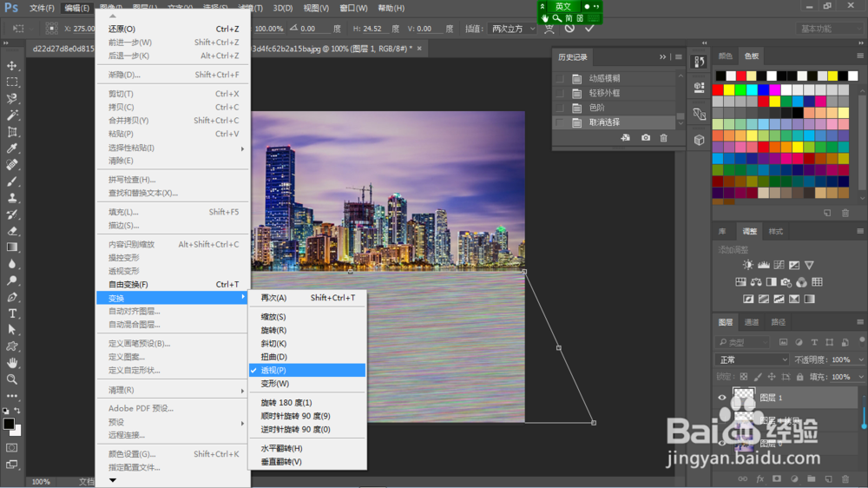Select the Pen tool
Screen dimensions: 868x488
click(11, 297)
